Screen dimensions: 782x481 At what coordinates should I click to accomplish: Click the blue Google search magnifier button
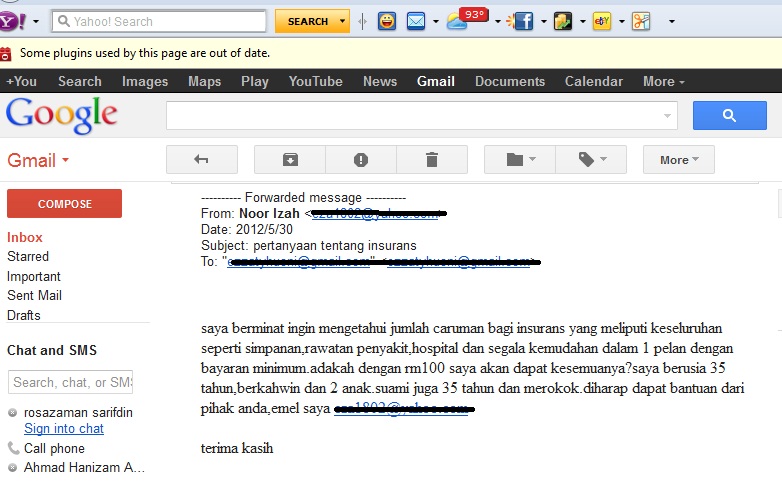[x=729, y=116]
